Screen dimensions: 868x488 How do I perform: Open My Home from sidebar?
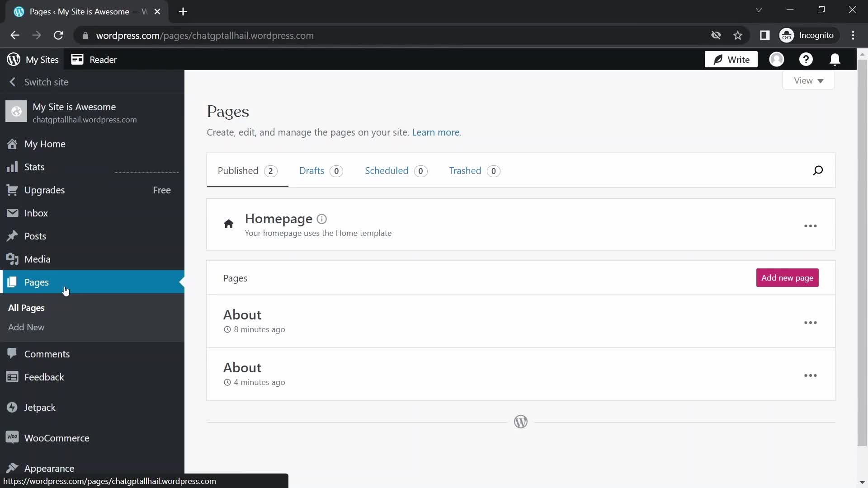pos(45,144)
